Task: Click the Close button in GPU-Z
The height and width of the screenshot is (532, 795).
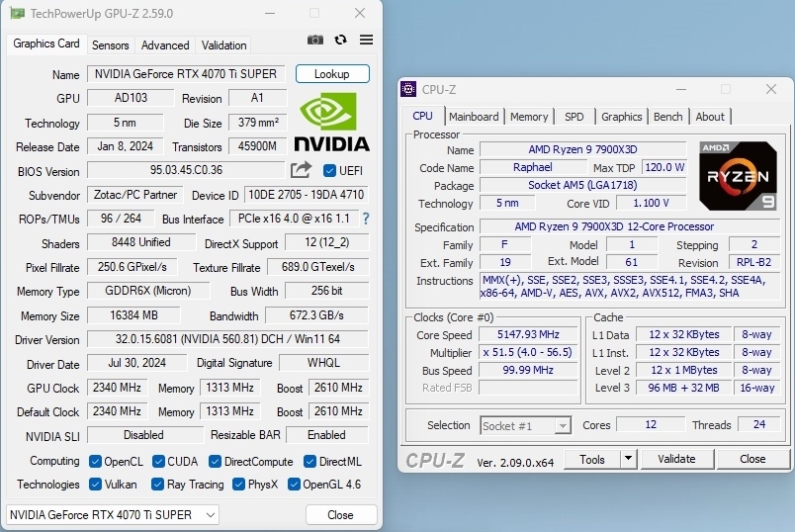Action: (341, 515)
